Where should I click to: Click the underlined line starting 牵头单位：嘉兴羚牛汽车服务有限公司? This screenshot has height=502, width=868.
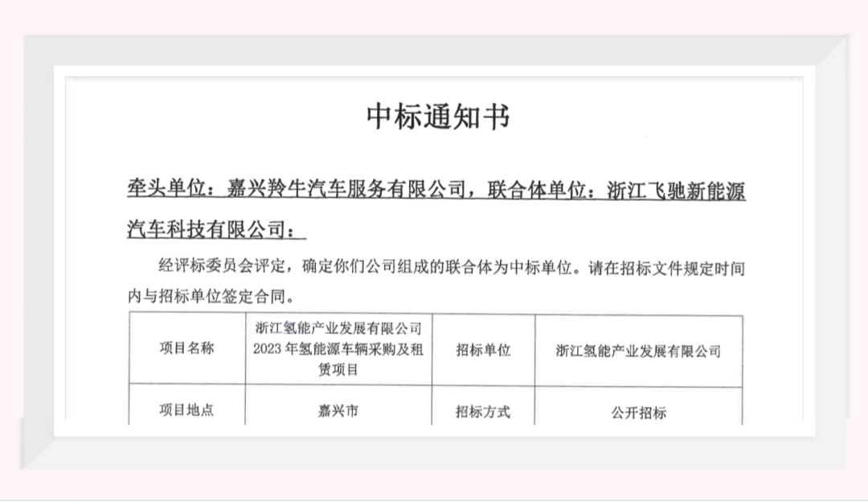(436, 190)
